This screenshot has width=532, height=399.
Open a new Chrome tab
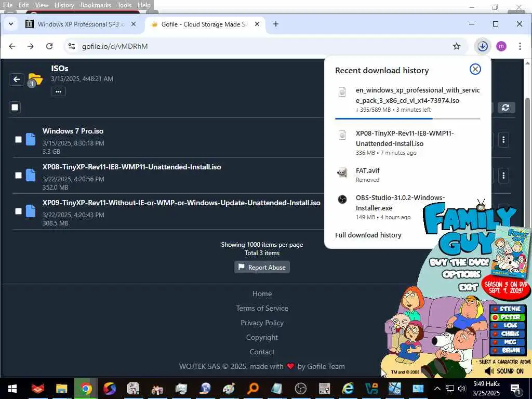click(276, 24)
